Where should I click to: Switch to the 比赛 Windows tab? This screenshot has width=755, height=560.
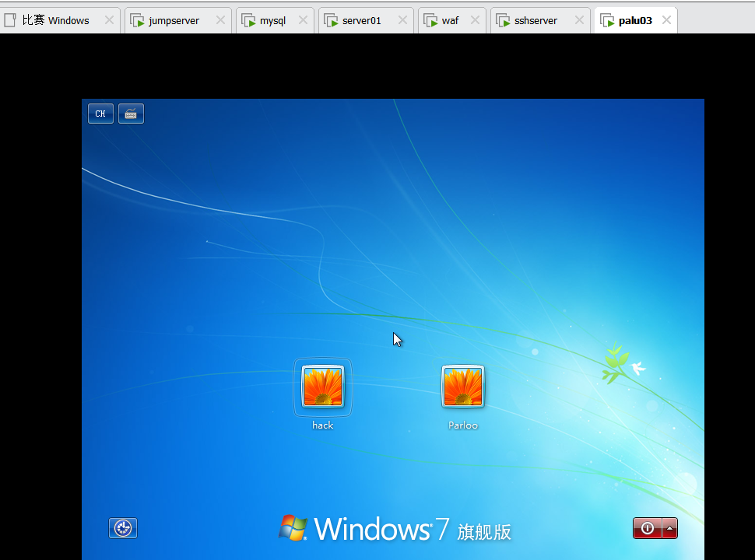pyautogui.click(x=55, y=20)
